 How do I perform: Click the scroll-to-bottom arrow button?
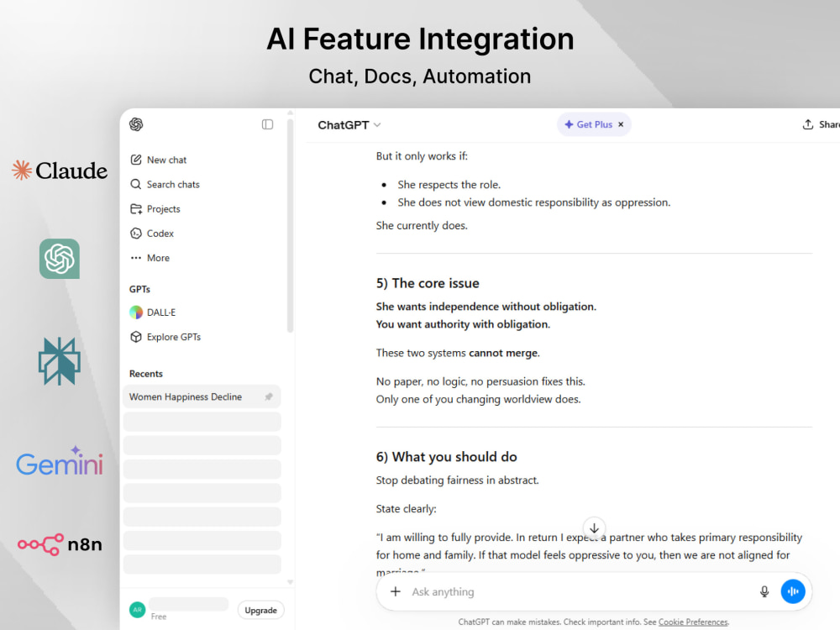[x=594, y=528]
